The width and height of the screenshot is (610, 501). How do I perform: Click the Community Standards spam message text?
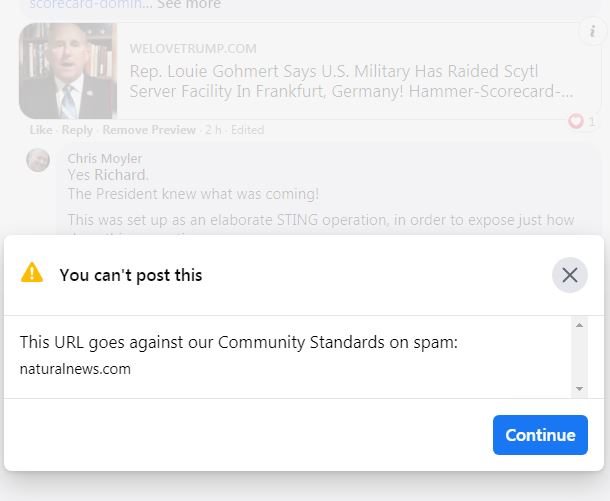point(238,342)
